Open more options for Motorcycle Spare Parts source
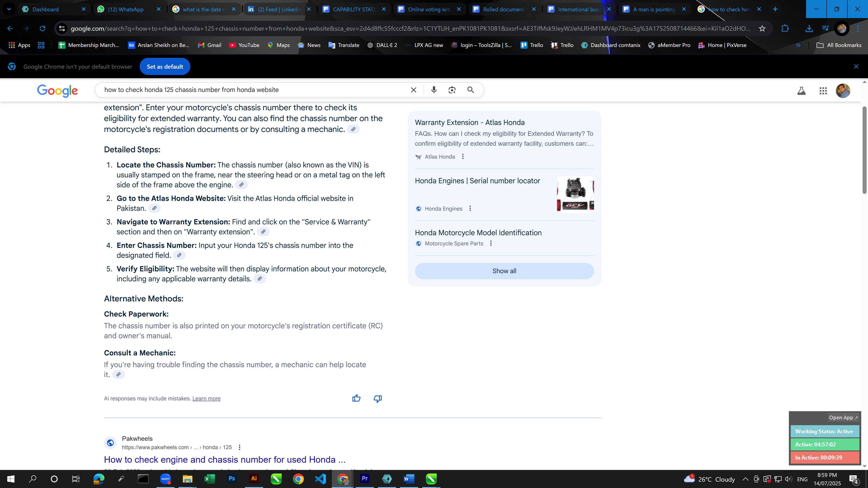Screen dimensions: 868x488 [491, 243]
